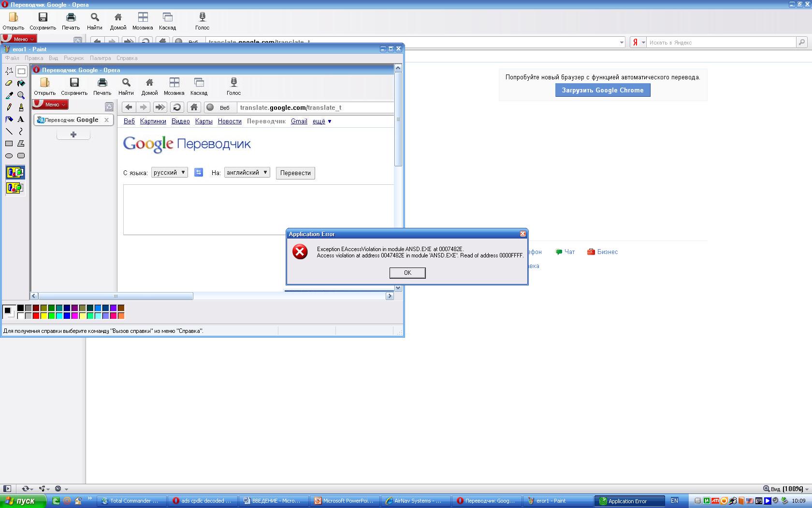The width and height of the screenshot is (812, 508).
Task: Expand the Opera address bar history dropdown
Action: click(x=622, y=43)
